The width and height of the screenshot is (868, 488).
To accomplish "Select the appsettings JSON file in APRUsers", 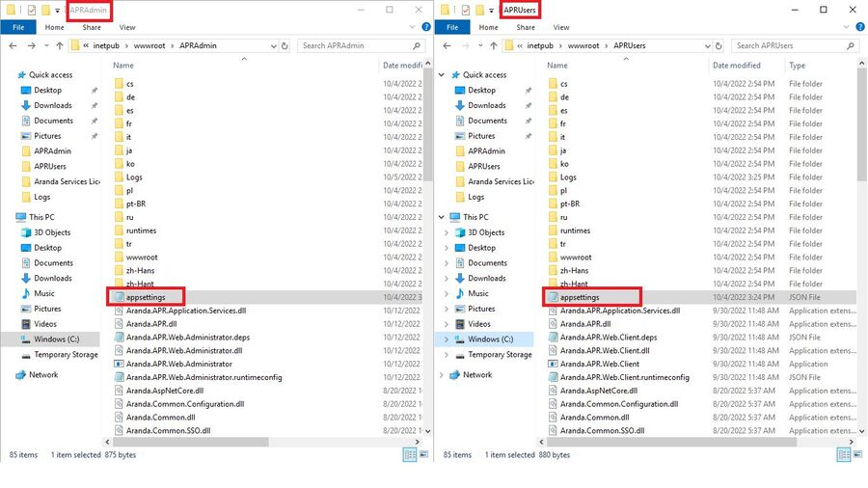I will coord(579,297).
